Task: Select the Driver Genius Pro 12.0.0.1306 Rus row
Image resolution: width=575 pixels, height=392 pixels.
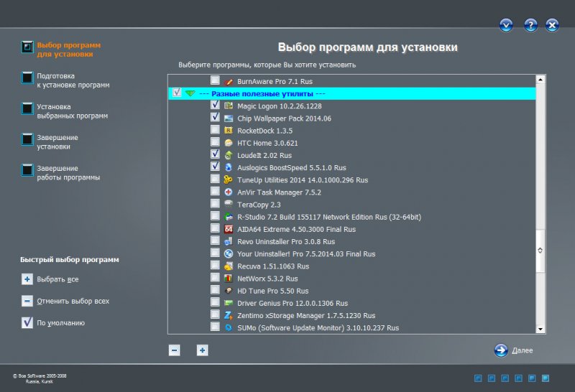Action: coord(351,303)
